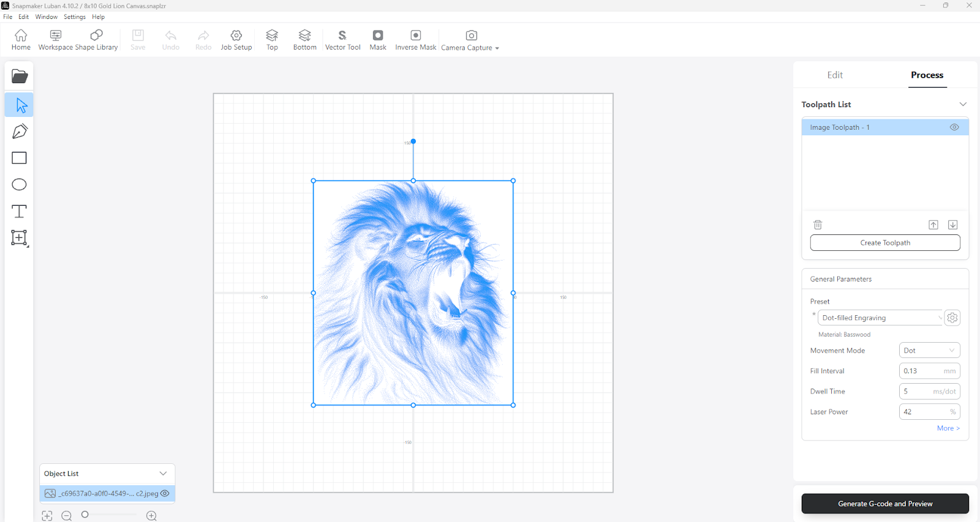980x522 pixels.
Task: Switch to the Edit tab
Action: [835, 75]
